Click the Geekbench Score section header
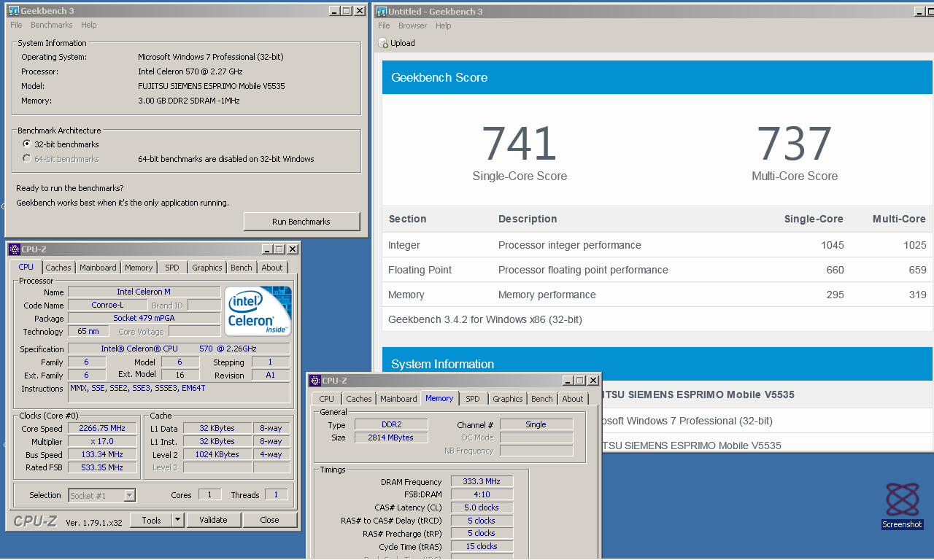This screenshot has width=934, height=560. tap(657, 77)
